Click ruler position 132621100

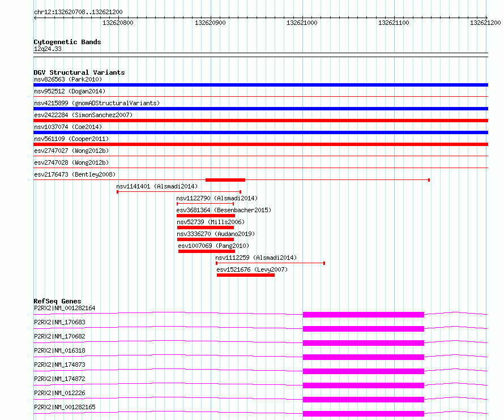(394, 23)
